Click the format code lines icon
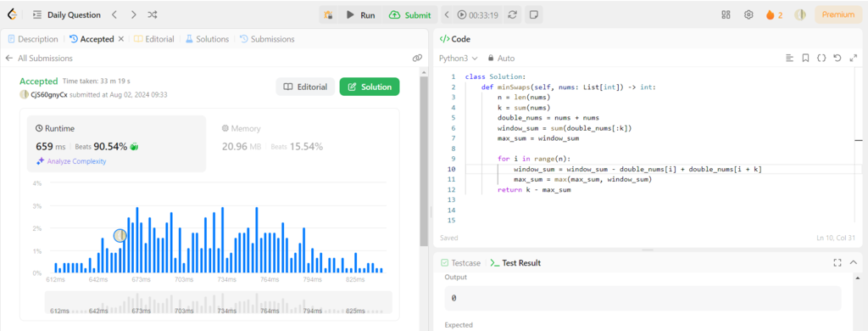Image resolution: width=868 pixels, height=331 pixels. [x=790, y=59]
